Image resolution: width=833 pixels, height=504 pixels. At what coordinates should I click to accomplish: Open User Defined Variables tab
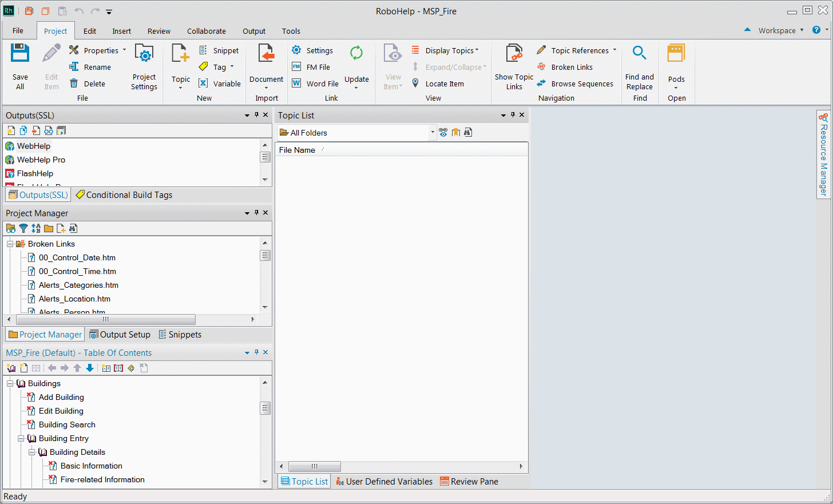point(384,482)
